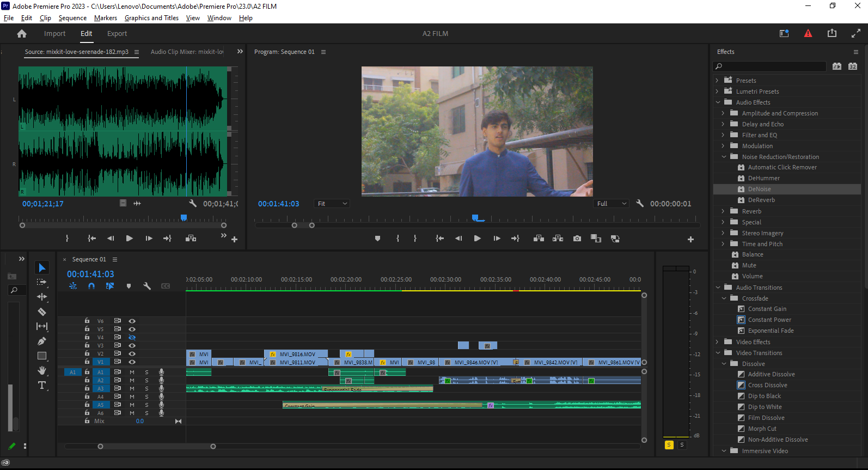Open the Workspaces icon in header
Screen dimensions: 868x470
(784, 33)
